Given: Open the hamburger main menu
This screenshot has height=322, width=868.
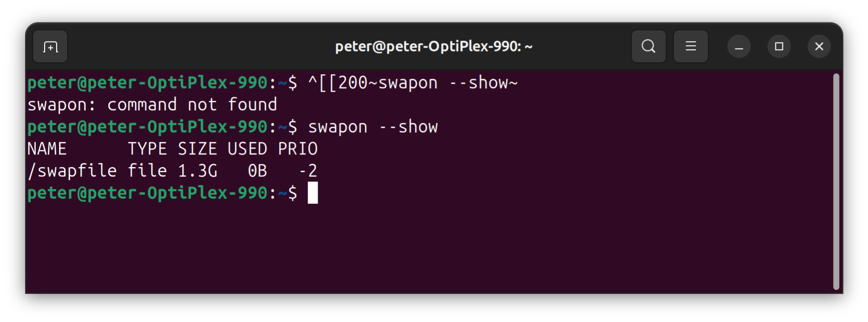Looking at the screenshot, I should (691, 47).
